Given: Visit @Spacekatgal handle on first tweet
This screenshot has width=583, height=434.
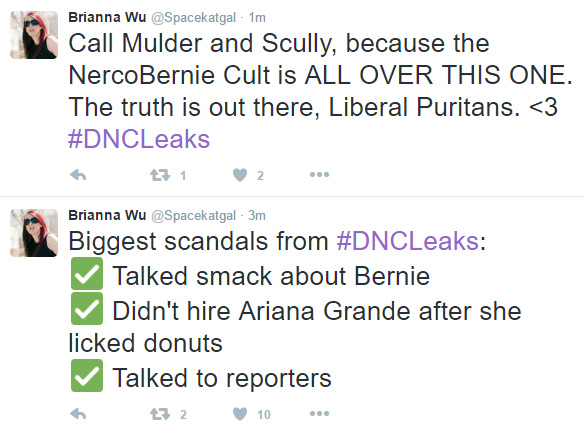Looking at the screenshot, I should (x=193, y=17).
